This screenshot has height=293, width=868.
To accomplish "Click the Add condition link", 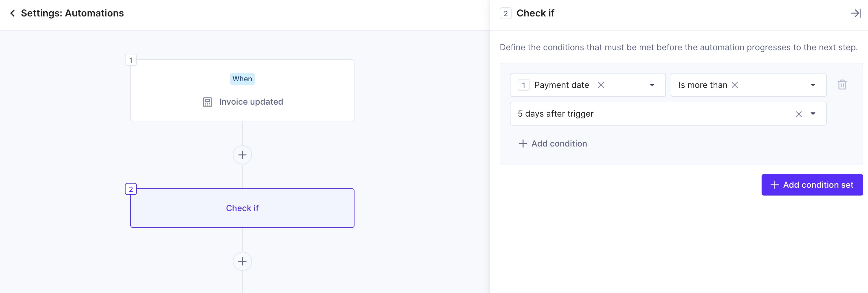I will pyautogui.click(x=553, y=144).
